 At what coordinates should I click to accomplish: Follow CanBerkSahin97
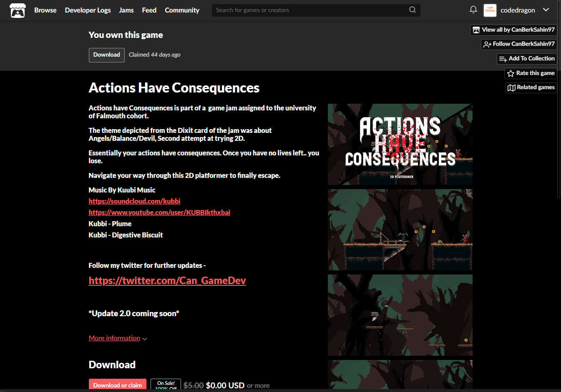coord(519,44)
